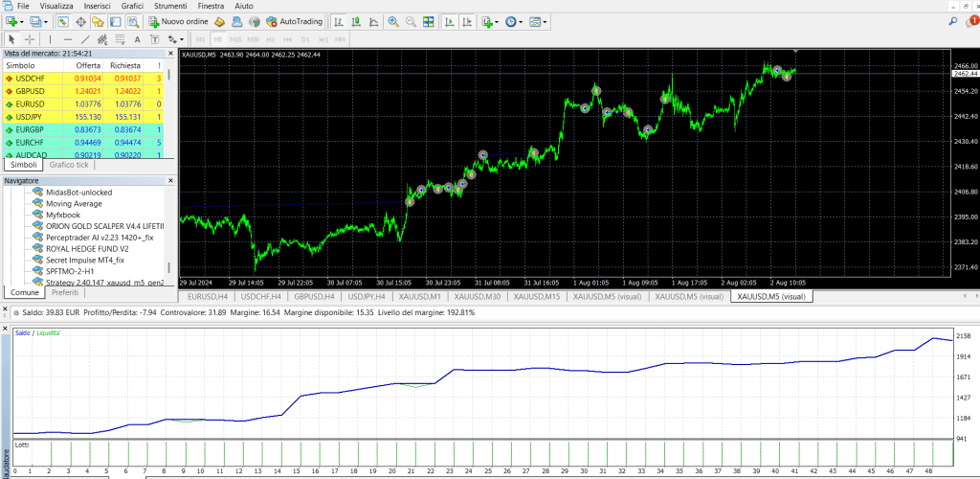The image size is (980, 479).
Task: Toggle the AutoTrading button
Action: (295, 22)
